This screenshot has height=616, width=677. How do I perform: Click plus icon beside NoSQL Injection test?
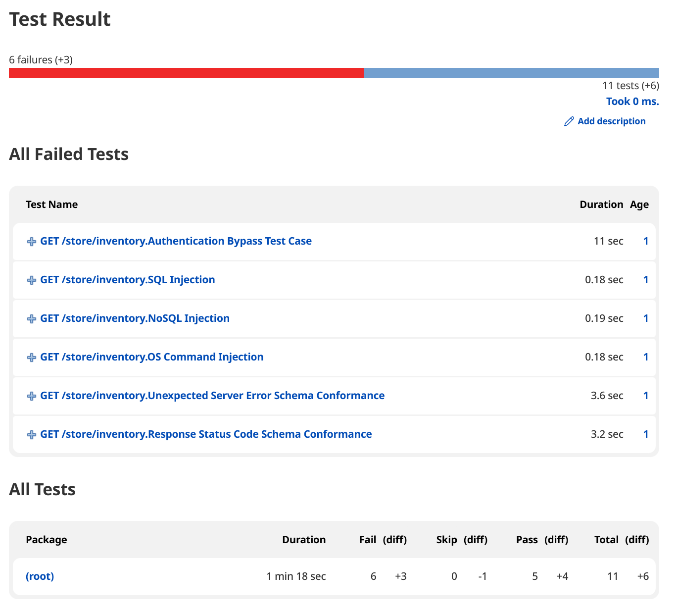coord(31,318)
